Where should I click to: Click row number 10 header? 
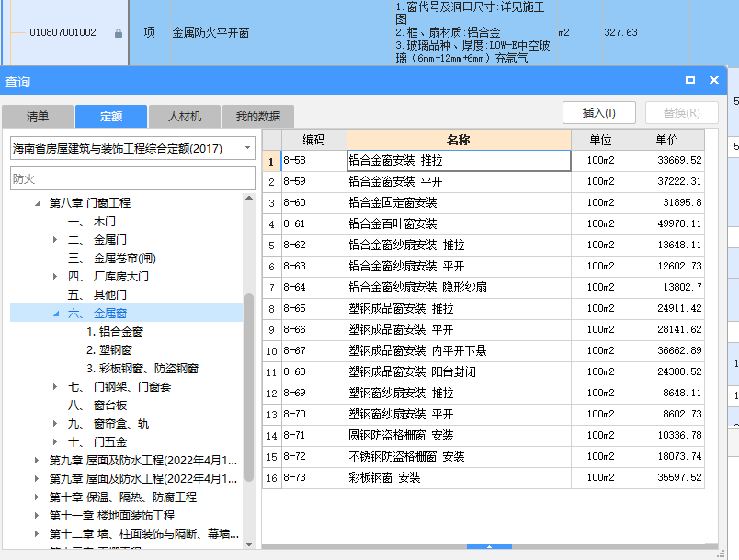click(x=271, y=351)
